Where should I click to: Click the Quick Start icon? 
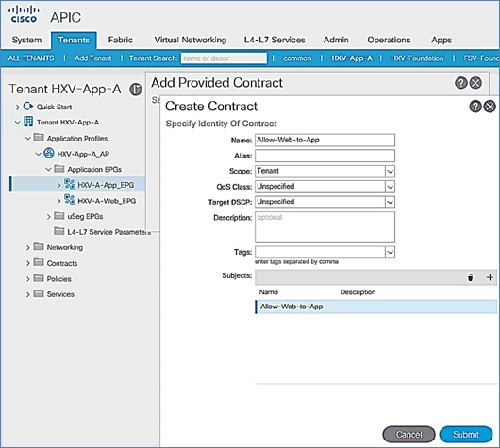pos(28,107)
